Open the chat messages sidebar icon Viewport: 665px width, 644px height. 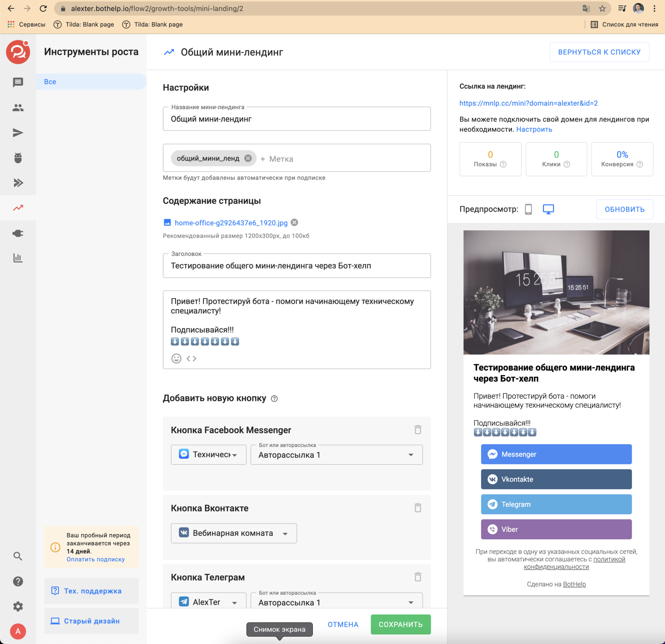tap(18, 82)
